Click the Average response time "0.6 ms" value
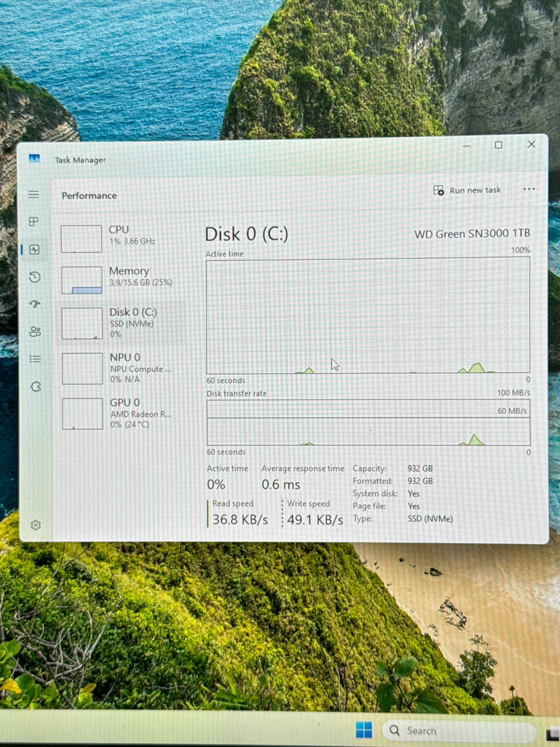 [x=281, y=484]
